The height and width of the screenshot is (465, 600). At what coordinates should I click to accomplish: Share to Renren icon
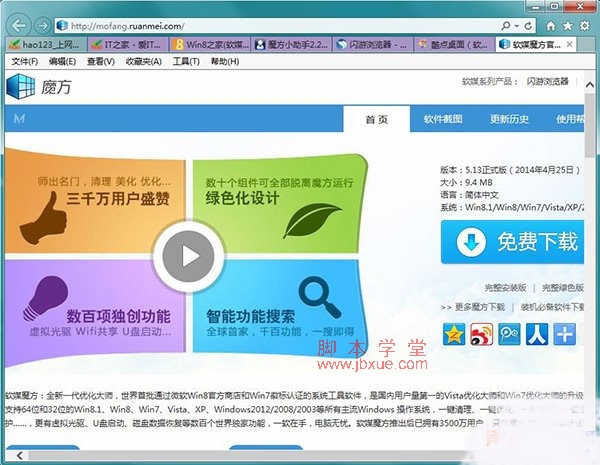point(536,334)
